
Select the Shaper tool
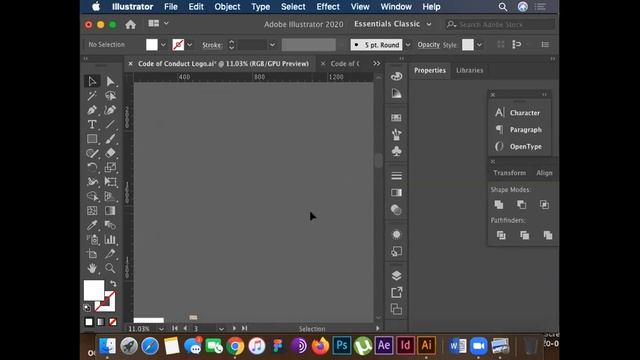tap(92, 153)
